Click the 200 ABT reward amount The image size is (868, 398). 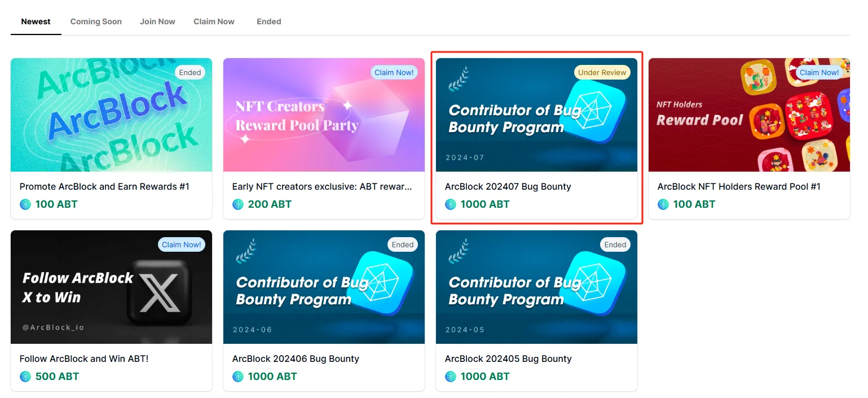(x=270, y=204)
